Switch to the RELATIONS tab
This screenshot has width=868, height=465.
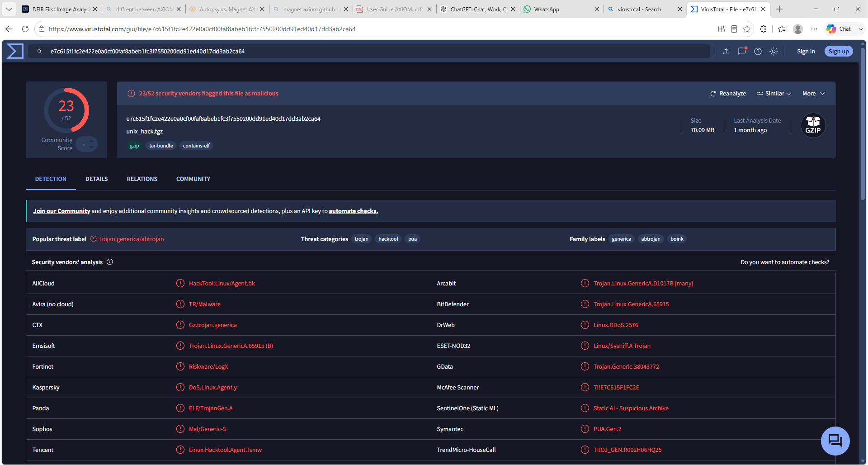(x=142, y=179)
